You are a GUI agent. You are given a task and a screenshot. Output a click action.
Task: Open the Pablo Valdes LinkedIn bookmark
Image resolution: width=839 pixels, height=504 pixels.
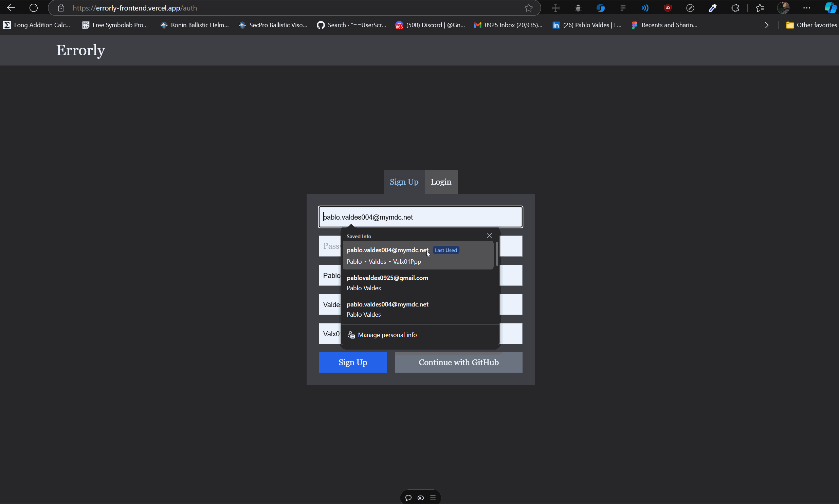tap(587, 25)
